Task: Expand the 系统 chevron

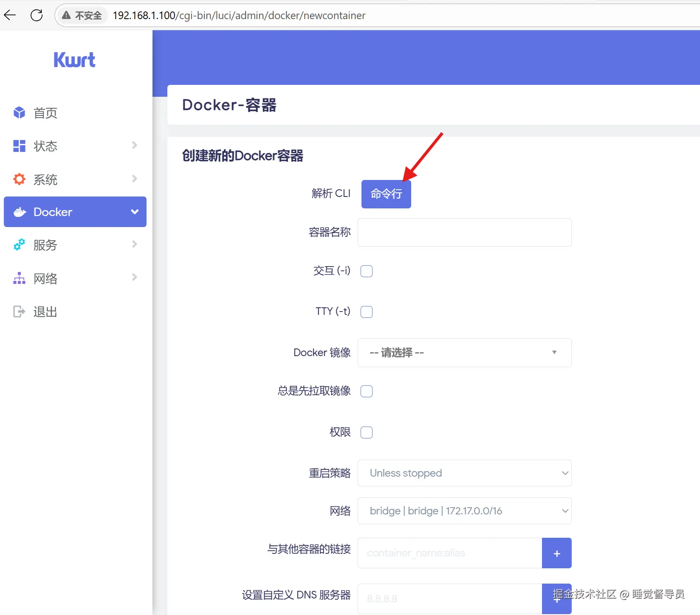Action: click(135, 178)
